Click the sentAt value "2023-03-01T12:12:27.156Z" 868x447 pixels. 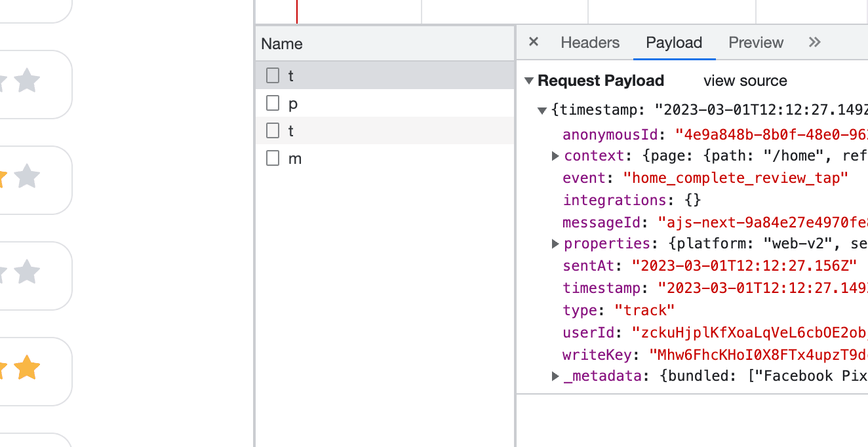[x=744, y=266]
